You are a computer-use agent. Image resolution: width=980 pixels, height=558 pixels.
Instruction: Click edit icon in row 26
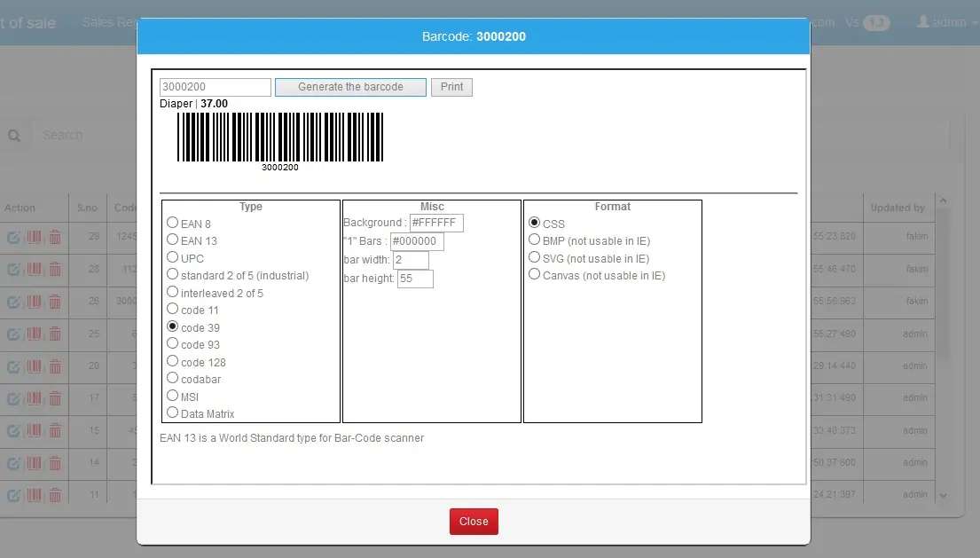[13, 302]
